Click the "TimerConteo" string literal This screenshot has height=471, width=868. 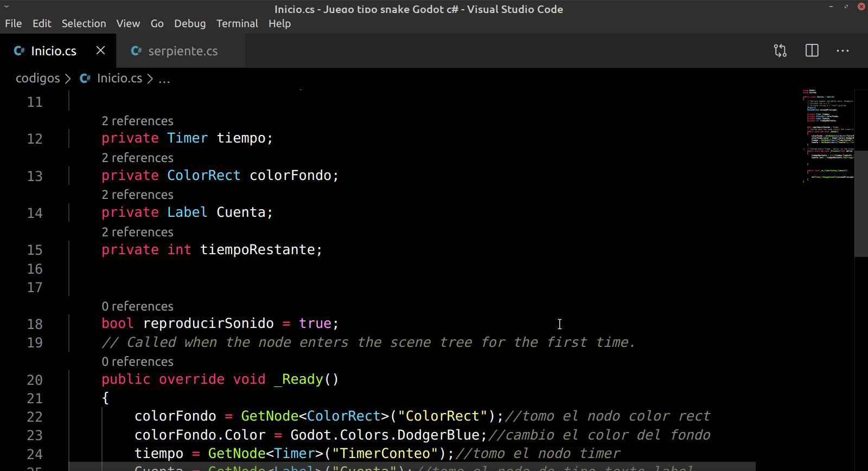pos(385,454)
